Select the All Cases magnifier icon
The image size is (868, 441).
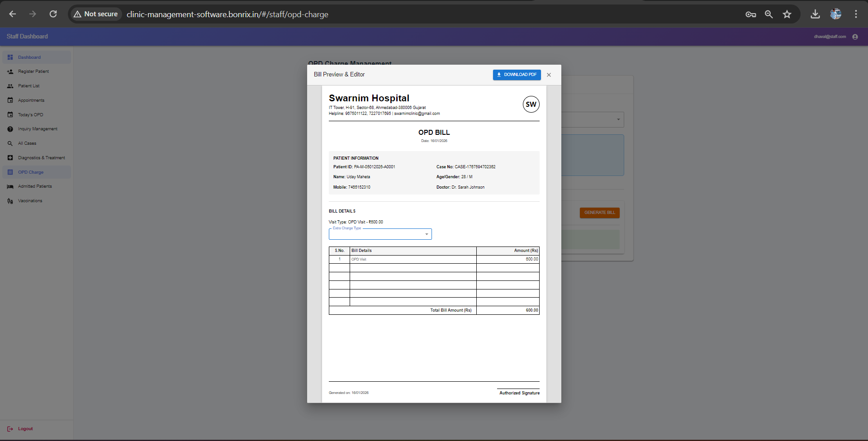[x=10, y=143]
